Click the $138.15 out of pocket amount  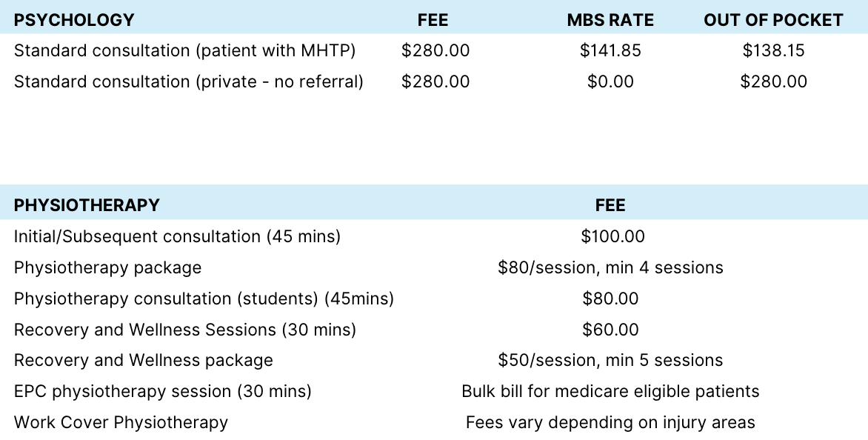pos(773,51)
